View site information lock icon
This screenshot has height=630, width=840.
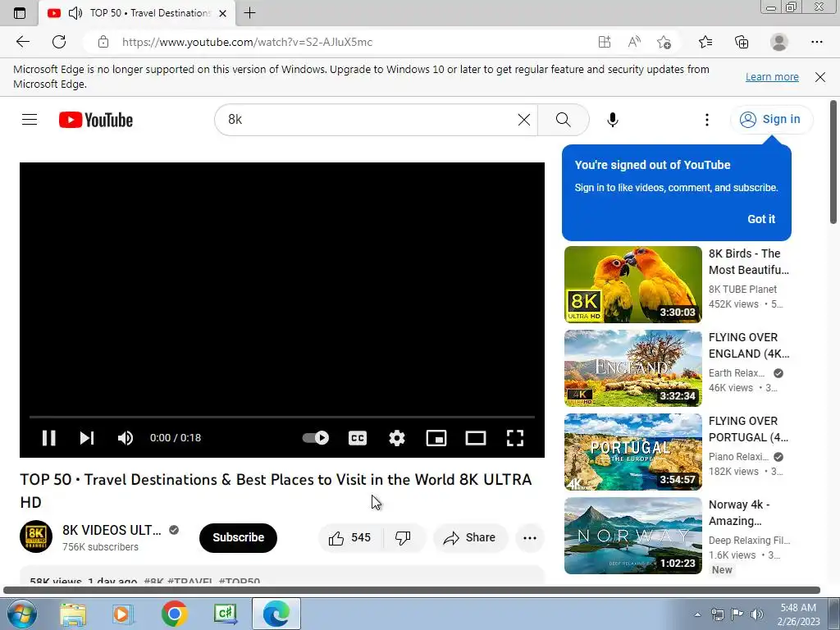pyautogui.click(x=103, y=42)
